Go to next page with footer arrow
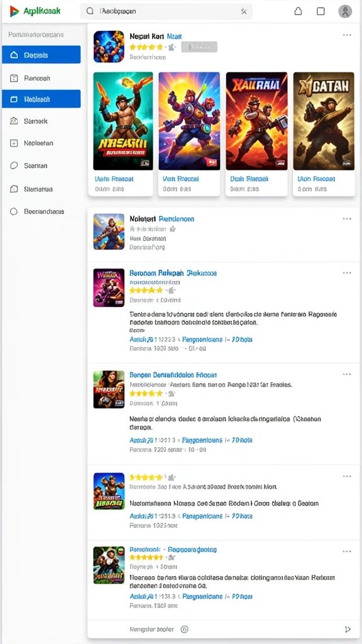The width and height of the screenshot is (362, 644). pos(348,629)
